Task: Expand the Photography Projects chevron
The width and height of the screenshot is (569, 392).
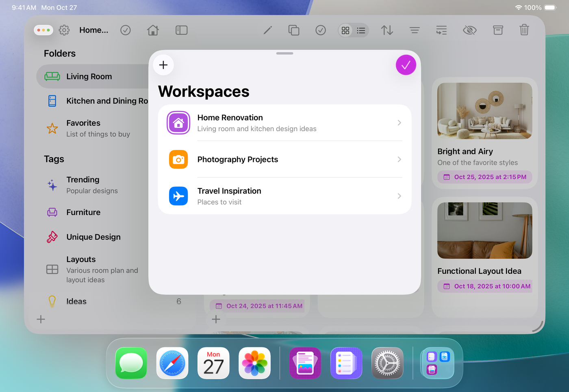Action: coord(399,159)
